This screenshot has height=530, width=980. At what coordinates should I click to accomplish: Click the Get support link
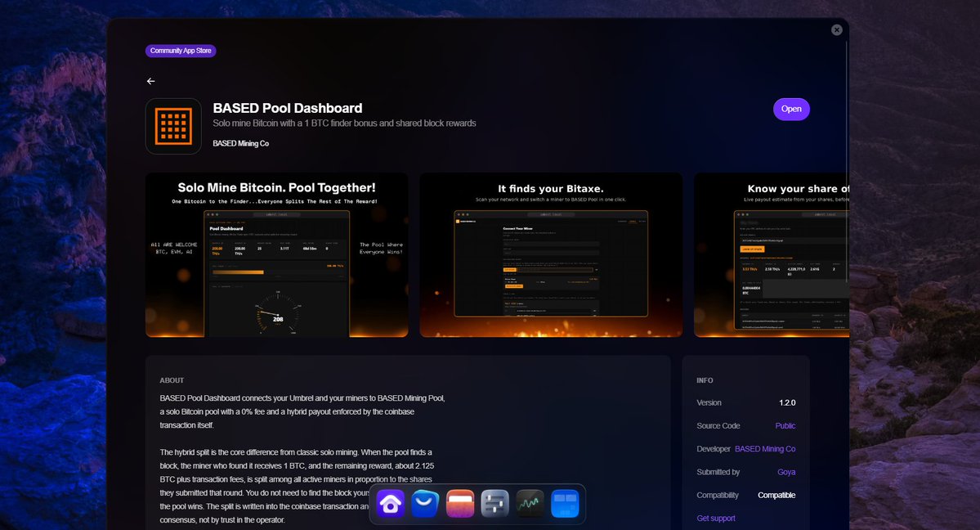pyautogui.click(x=716, y=518)
